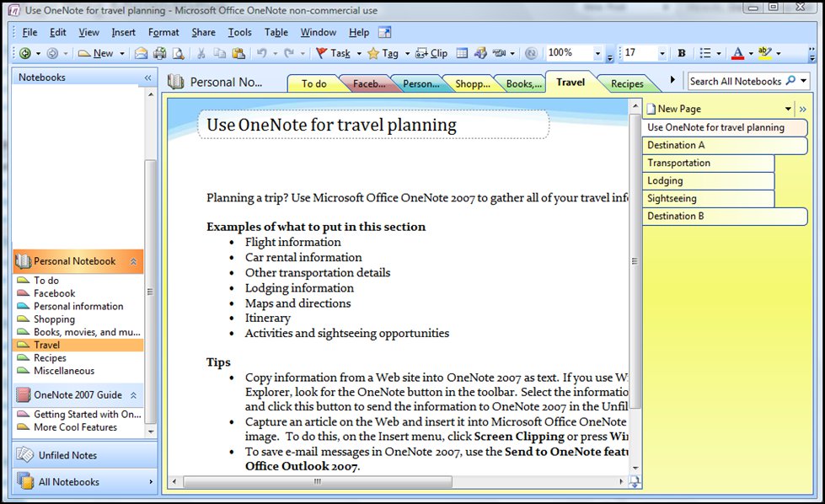This screenshot has width=825, height=504.
Task: Click the Clip screen clipping button
Action: [431, 53]
